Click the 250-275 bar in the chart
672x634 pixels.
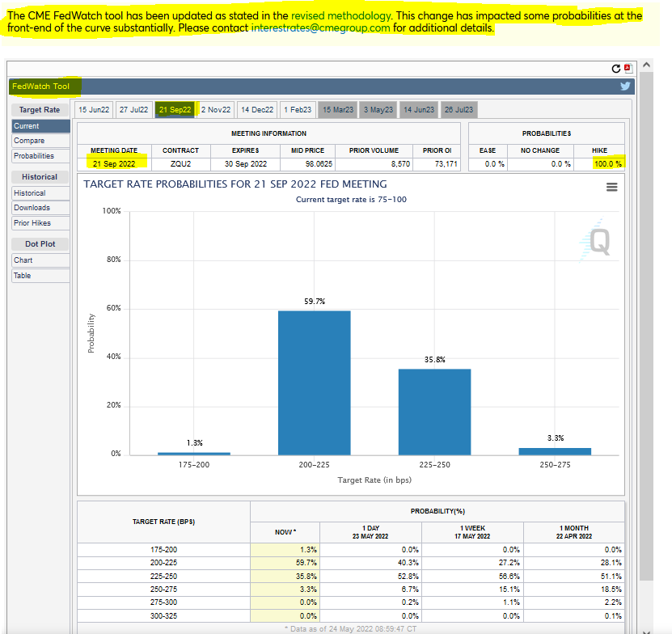click(555, 451)
